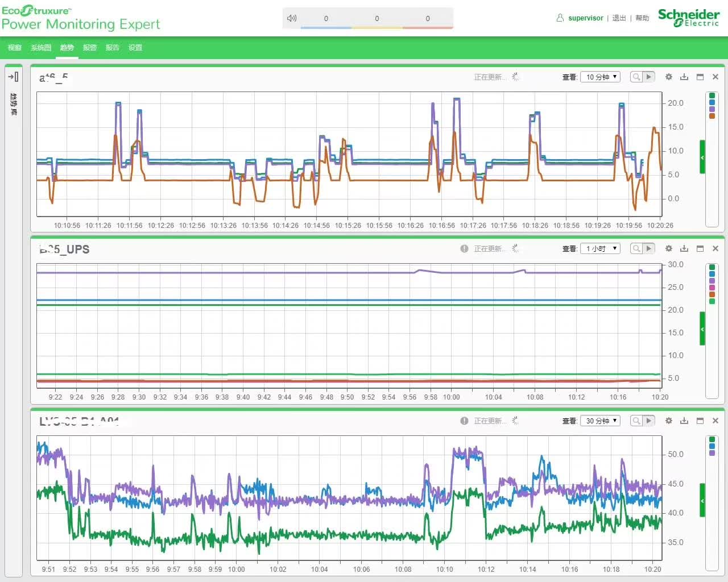
Task: Open the 10 分钟 time range dropdown
Action: pos(600,77)
